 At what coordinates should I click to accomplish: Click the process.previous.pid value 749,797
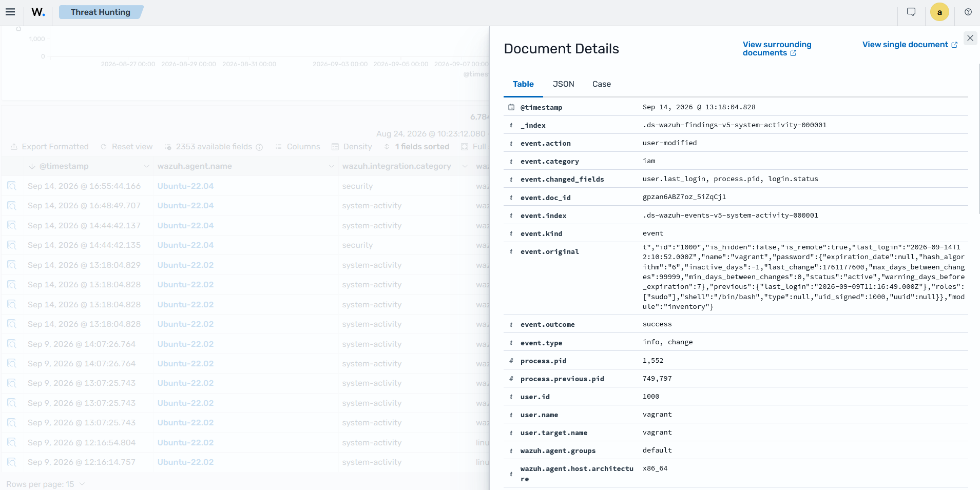click(657, 379)
